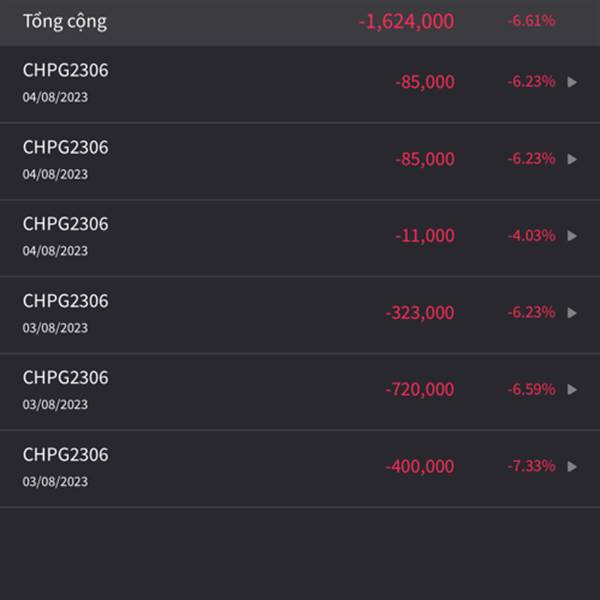Select the -11,000 loss amount

[x=425, y=235]
